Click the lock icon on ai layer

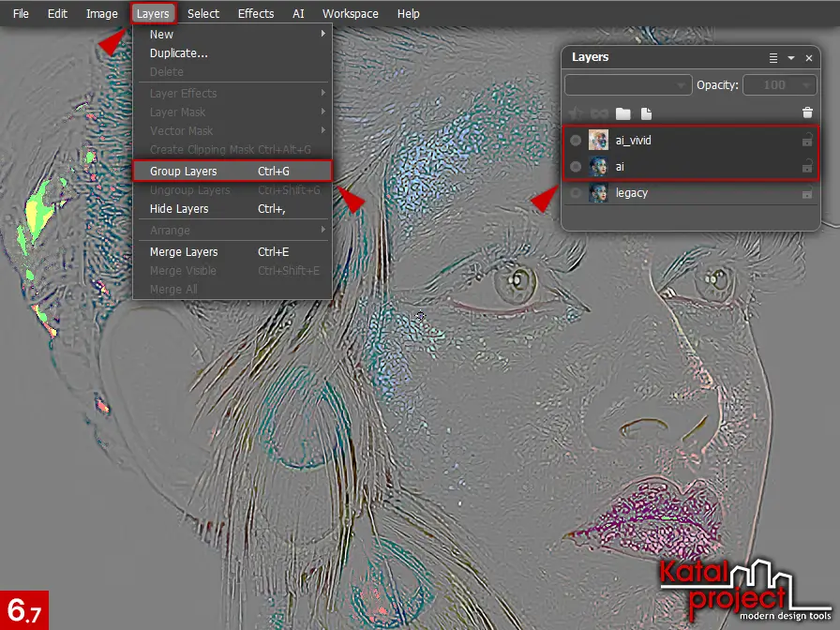(x=806, y=167)
